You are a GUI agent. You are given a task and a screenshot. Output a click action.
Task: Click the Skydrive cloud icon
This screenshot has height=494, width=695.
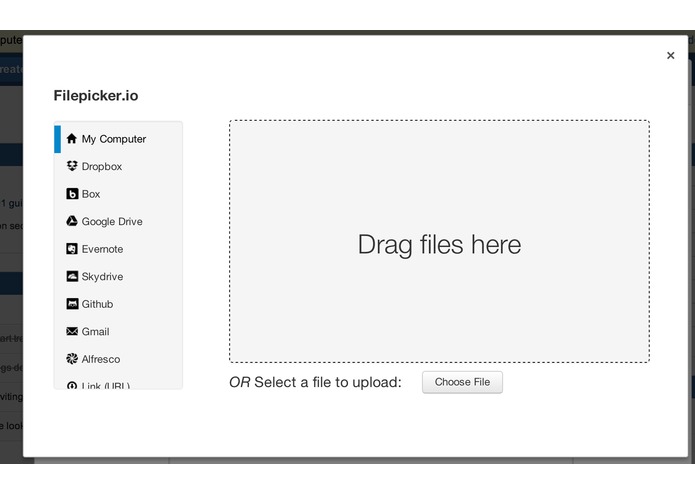pyautogui.click(x=72, y=276)
